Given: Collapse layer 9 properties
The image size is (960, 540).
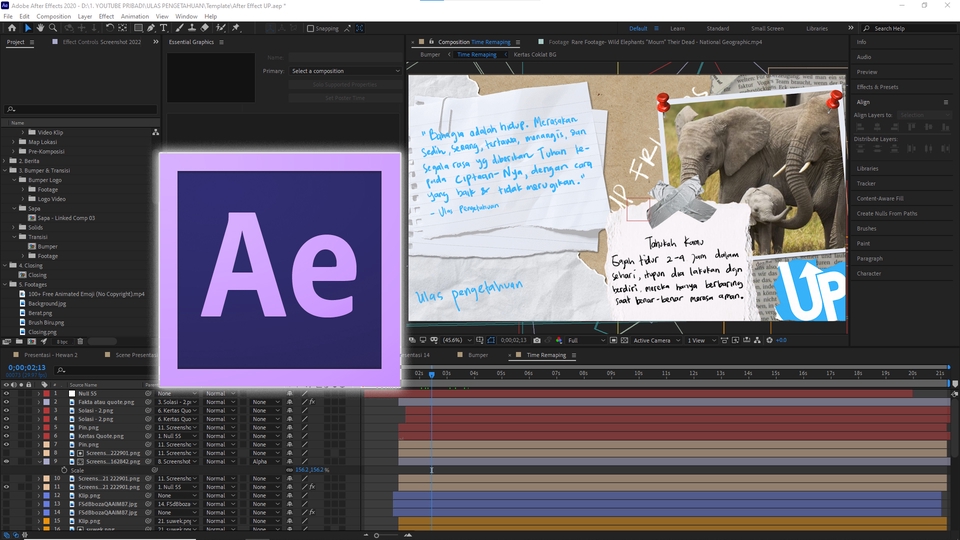Looking at the screenshot, I should pyautogui.click(x=39, y=462).
